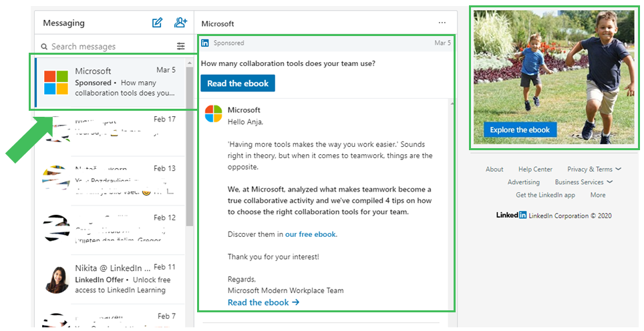This screenshot has width=644, height=331.
Task: Open the Feb 12 conversation
Action: (x=110, y=230)
